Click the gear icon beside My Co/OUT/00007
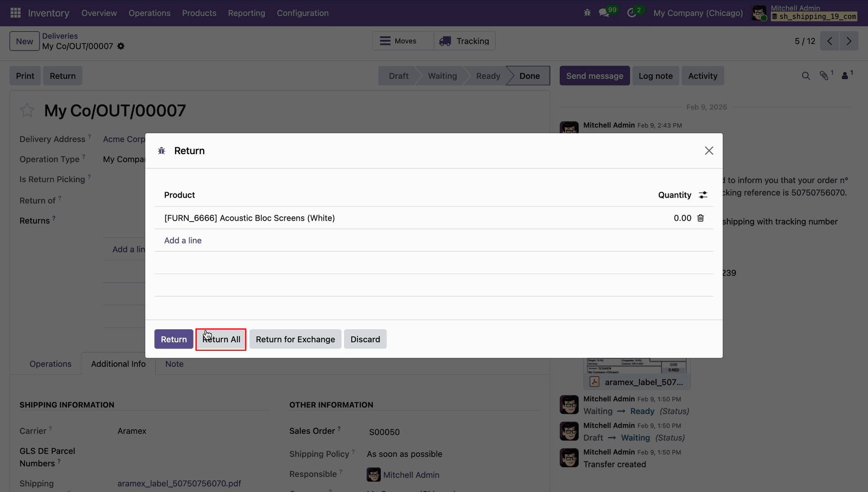This screenshot has width=868, height=492. (121, 46)
